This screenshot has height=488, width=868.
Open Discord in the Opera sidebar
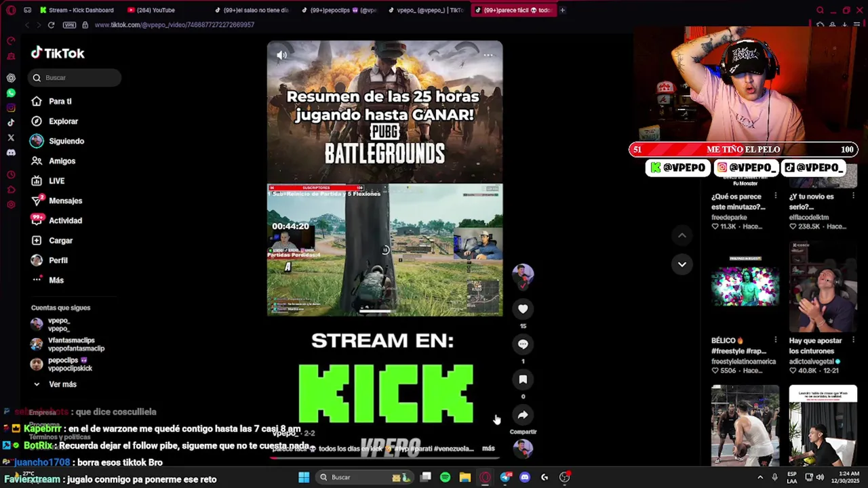point(11,152)
